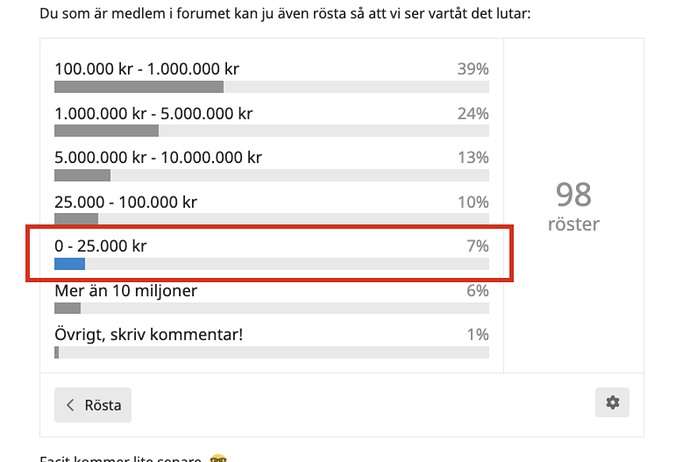Screen dimensions: 690x462
Task: Click the 6% percentage value
Action: pyautogui.click(x=476, y=290)
